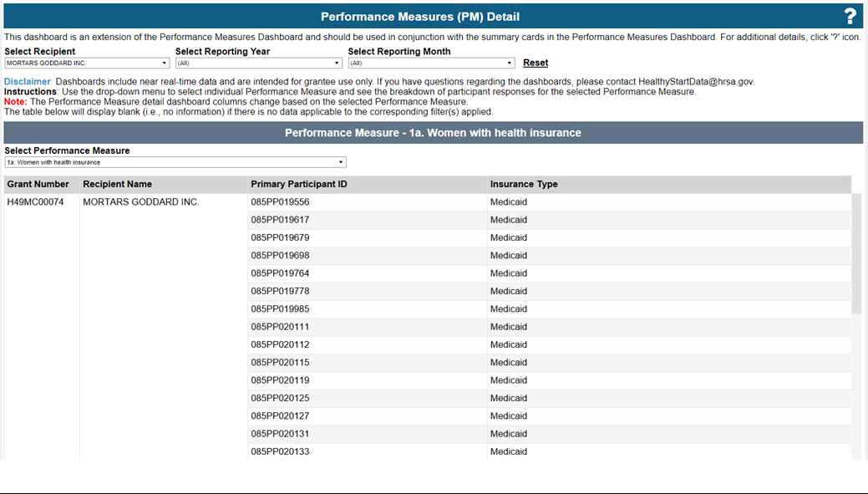Select participant ID 085PP019617
Screen dimensions: 868x494
280,220
